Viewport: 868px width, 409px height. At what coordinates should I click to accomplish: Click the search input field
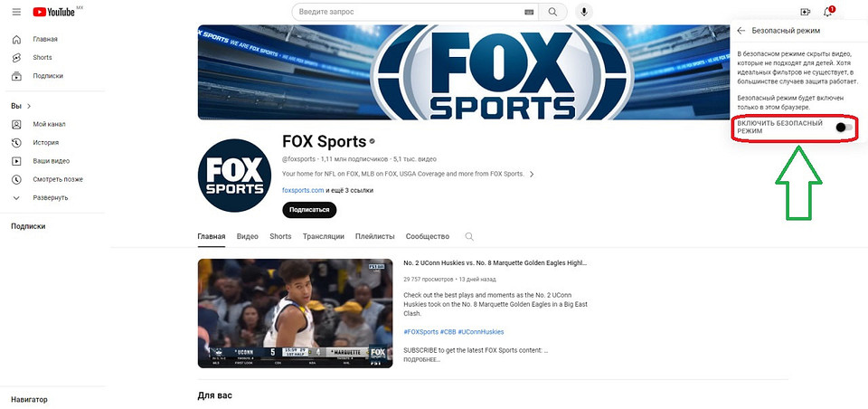tap(407, 12)
